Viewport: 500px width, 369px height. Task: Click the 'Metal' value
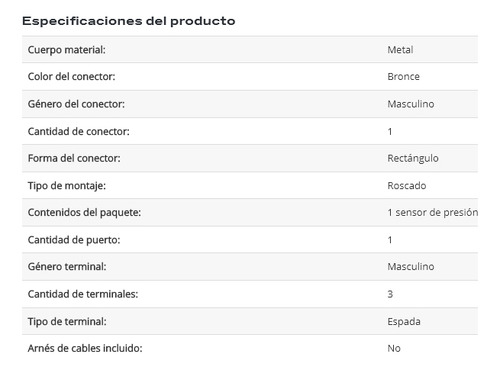tap(400, 50)
